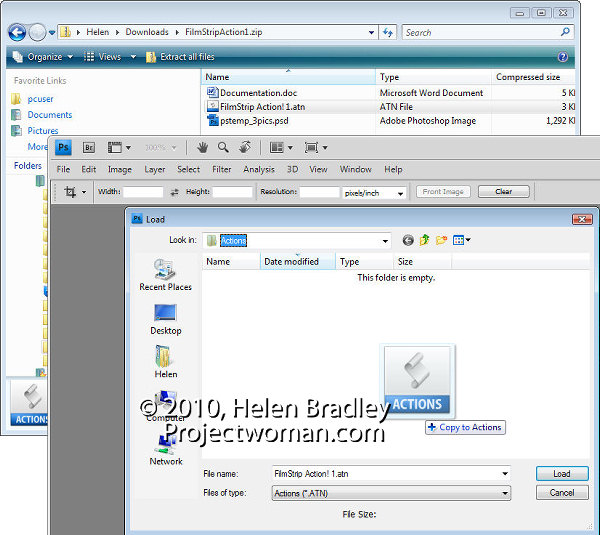Select the Rotate View tool icon
Screen dimensions: 600x535
[245, 147]
